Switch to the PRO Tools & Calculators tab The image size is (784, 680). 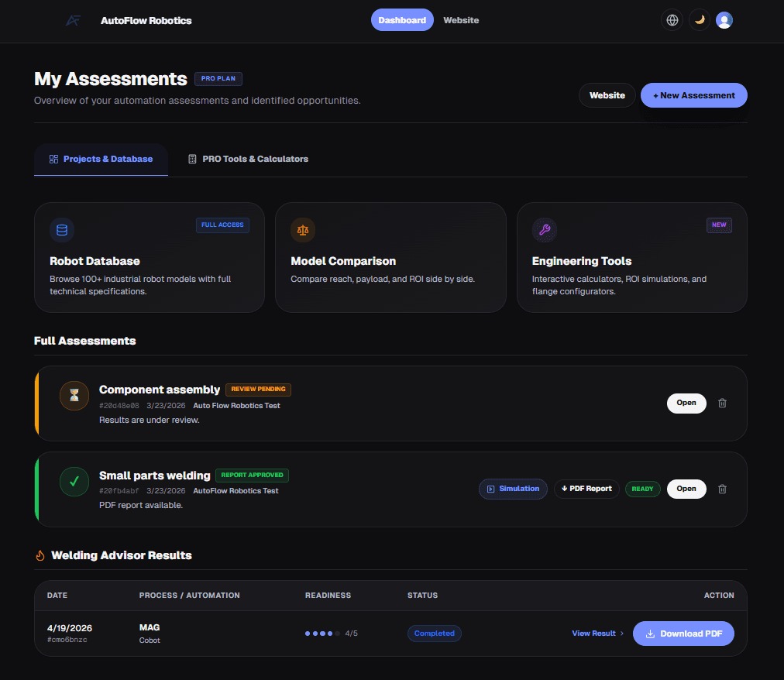(x=248, y=158)
